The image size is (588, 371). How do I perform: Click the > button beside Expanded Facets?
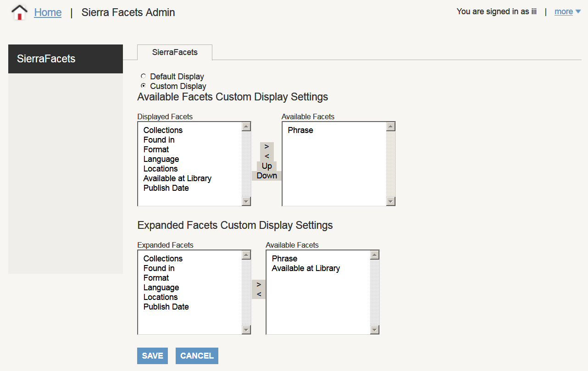pos(259,285)
